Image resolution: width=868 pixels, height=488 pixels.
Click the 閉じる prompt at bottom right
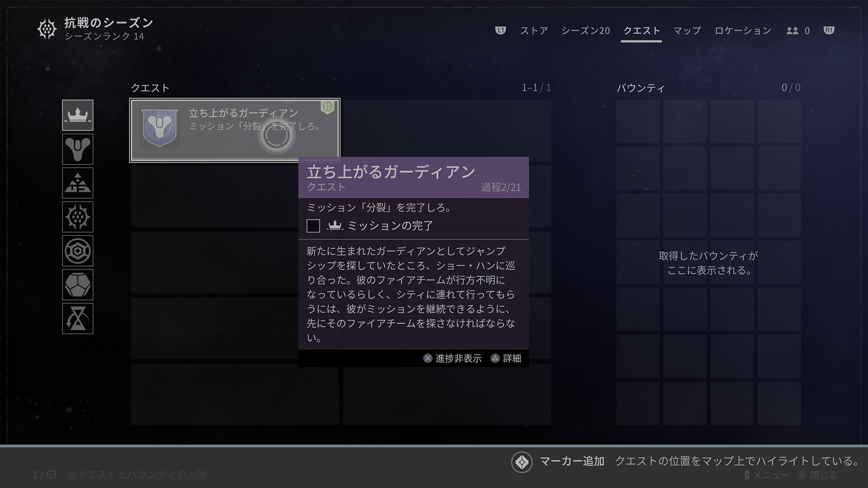click(x=818, y=475)
